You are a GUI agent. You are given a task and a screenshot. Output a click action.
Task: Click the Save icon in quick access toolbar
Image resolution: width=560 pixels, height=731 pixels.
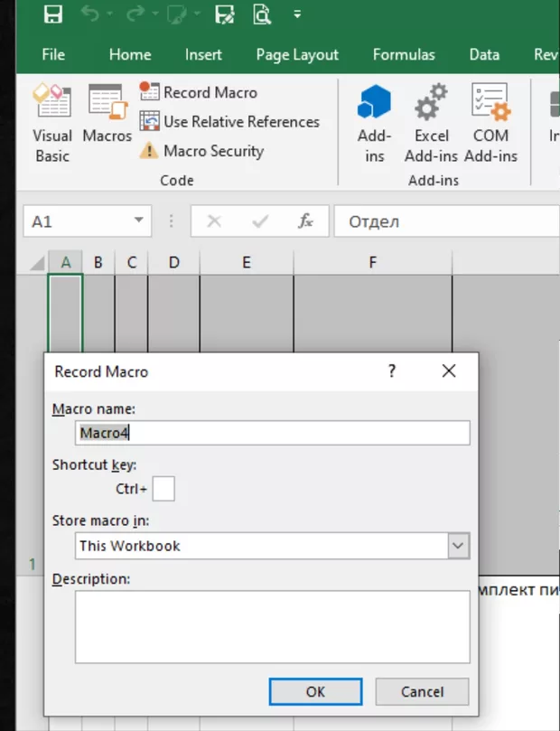53,14
